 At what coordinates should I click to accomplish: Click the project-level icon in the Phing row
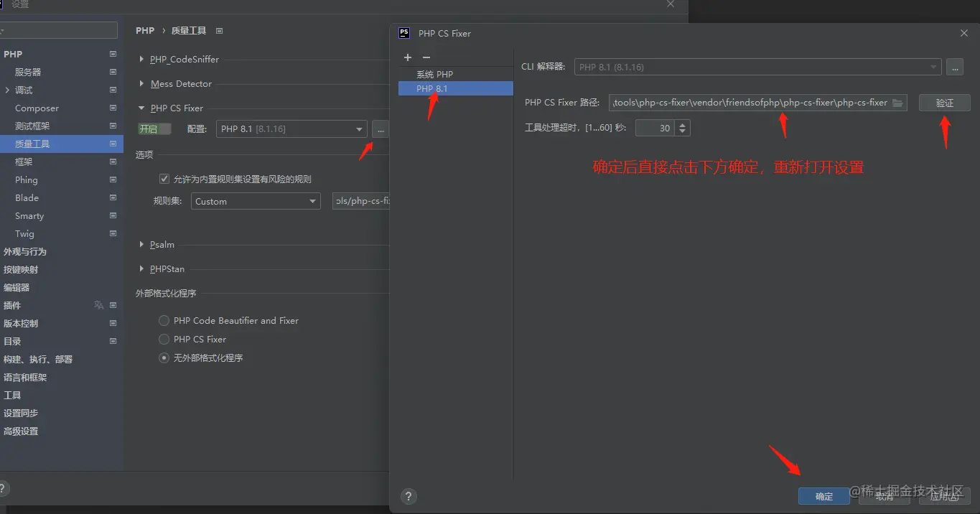pyautogui.click(x=113, y=179)
